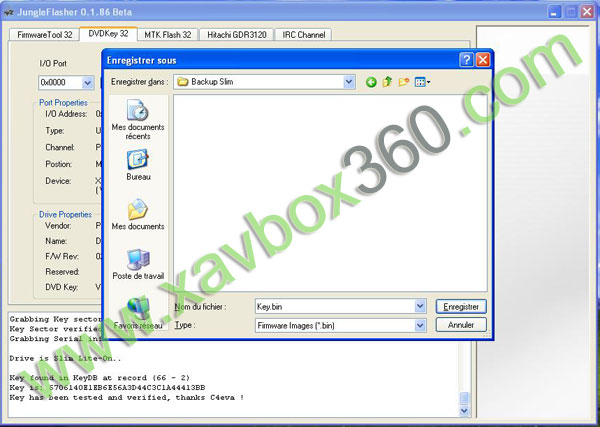600x427 pixels.
Task: Open the I/O Port 0x0000 dropdown
Action: click(88, 82)
